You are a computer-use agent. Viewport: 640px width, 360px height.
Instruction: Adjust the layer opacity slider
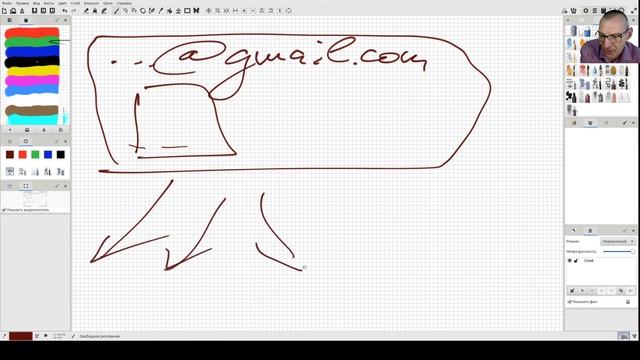pyautogui.click(x=618, y=251)
